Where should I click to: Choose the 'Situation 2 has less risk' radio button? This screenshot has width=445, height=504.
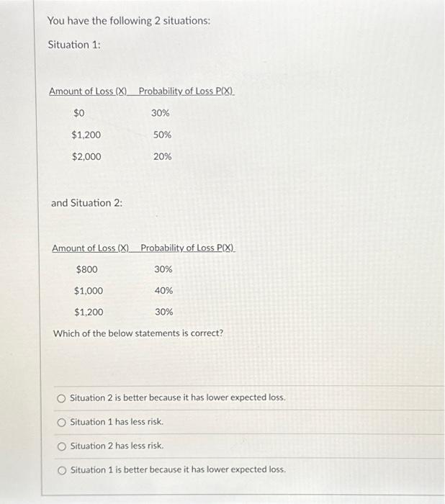click(x=61, y=446)
